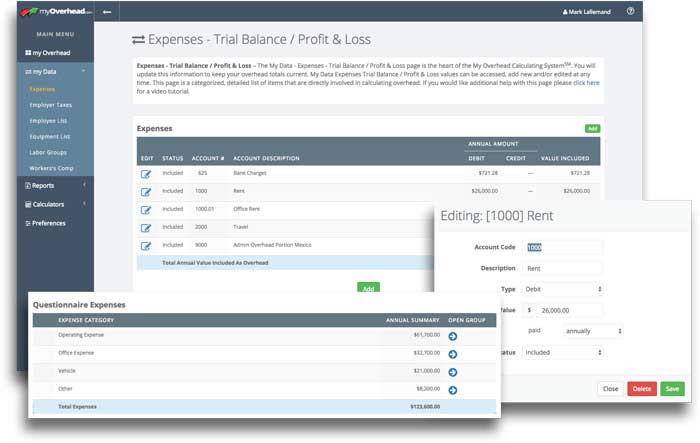Open the my Overhead menu item
700x443 pixels.
click(x=48, y=53)
